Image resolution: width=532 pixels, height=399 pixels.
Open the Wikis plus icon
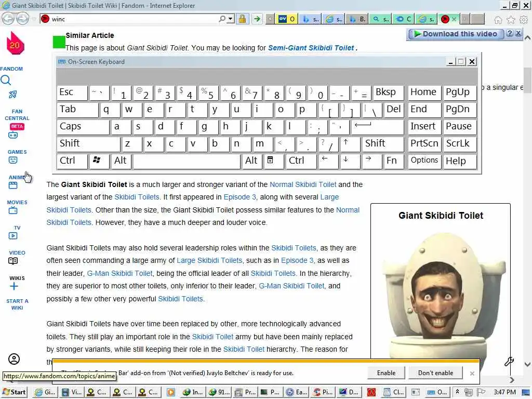[14, 286]
